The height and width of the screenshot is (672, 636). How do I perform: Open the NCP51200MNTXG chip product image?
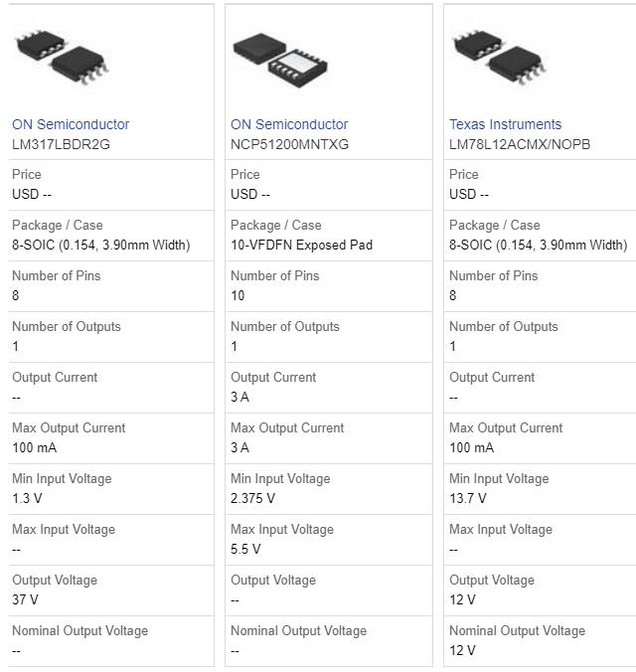[279, 56]
